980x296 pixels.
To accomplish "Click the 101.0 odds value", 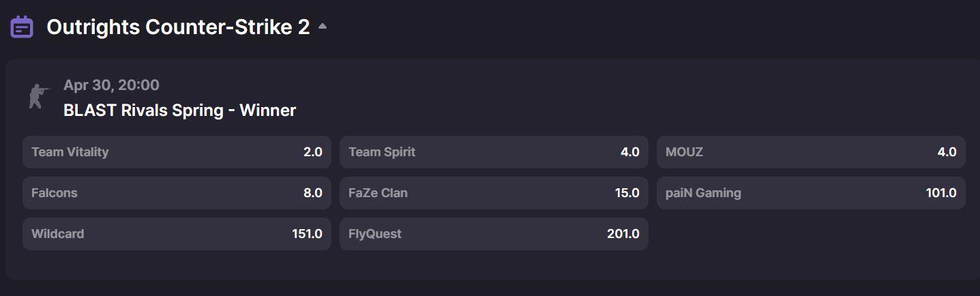I will point(941,193).
